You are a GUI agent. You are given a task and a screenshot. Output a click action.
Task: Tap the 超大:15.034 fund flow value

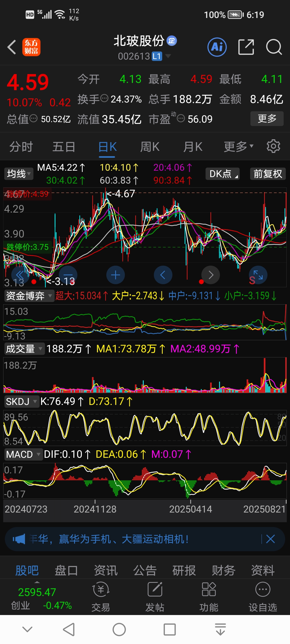pyautogui.click(x=82, y=296)
